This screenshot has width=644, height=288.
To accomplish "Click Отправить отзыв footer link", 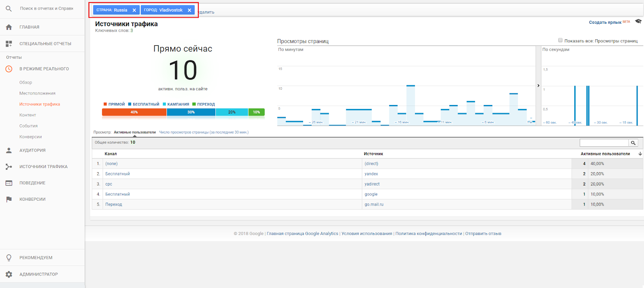I will [x=483, y=234].
